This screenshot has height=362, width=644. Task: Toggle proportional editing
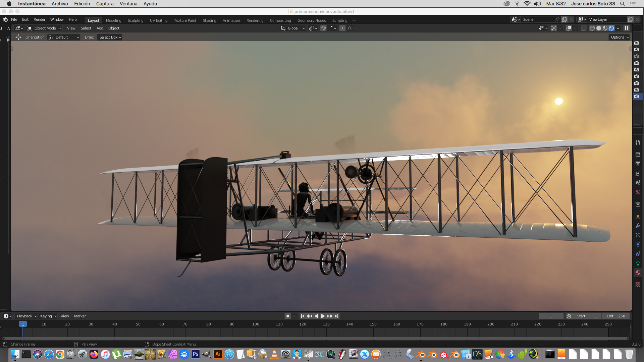coord(342,28)
